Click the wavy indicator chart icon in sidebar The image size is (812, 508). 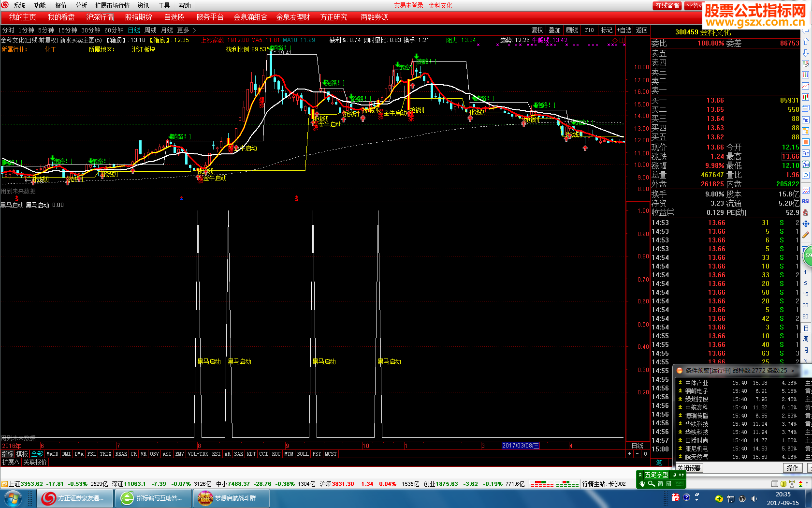[806, 190]
